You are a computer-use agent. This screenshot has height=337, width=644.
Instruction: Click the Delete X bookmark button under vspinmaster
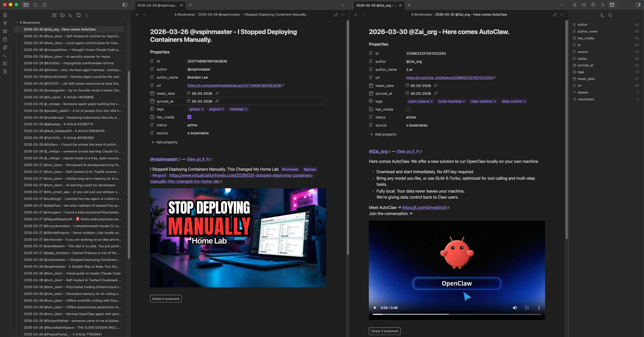[x=166, y=299]
